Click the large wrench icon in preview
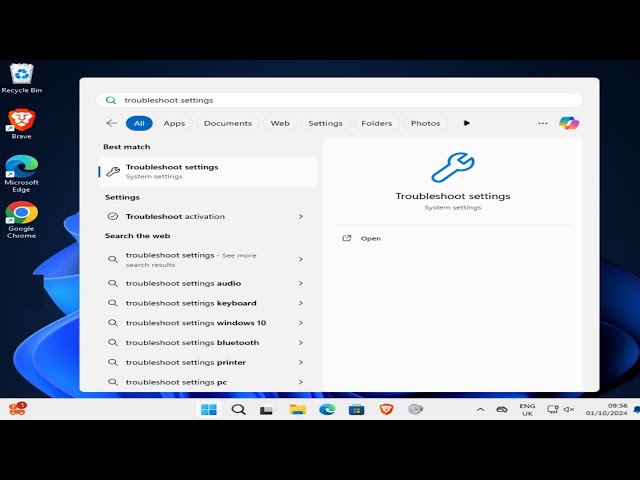640x480 pixels. point(453,167)
